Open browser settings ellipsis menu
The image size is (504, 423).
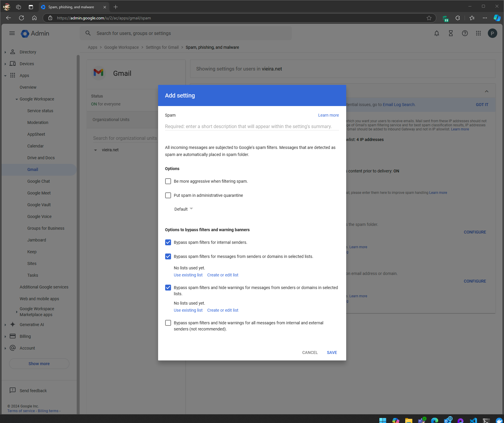485,18
